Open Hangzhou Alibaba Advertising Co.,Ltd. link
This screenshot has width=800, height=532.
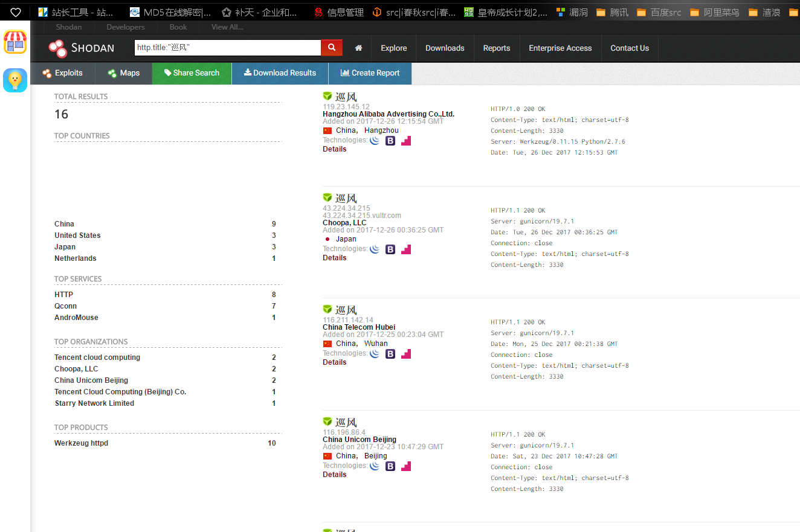[389, 114]
